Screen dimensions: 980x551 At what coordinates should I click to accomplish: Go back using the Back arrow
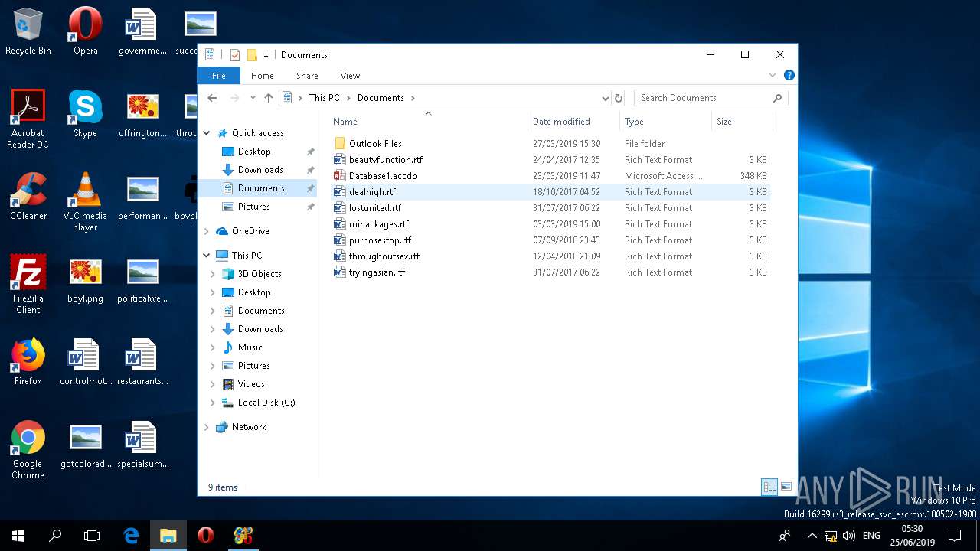(212, 98)
